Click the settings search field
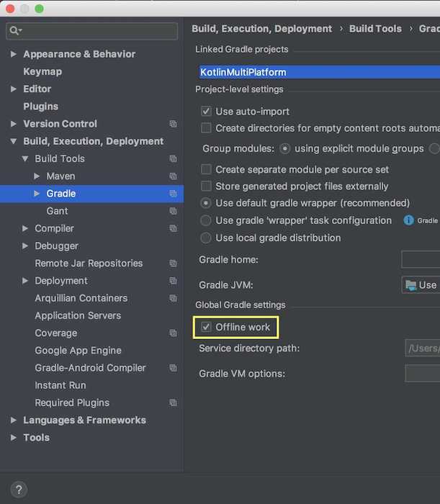Image resolution: width=440 pixels, height=504 pixels. pyautogui.click(x=91, y=31)
